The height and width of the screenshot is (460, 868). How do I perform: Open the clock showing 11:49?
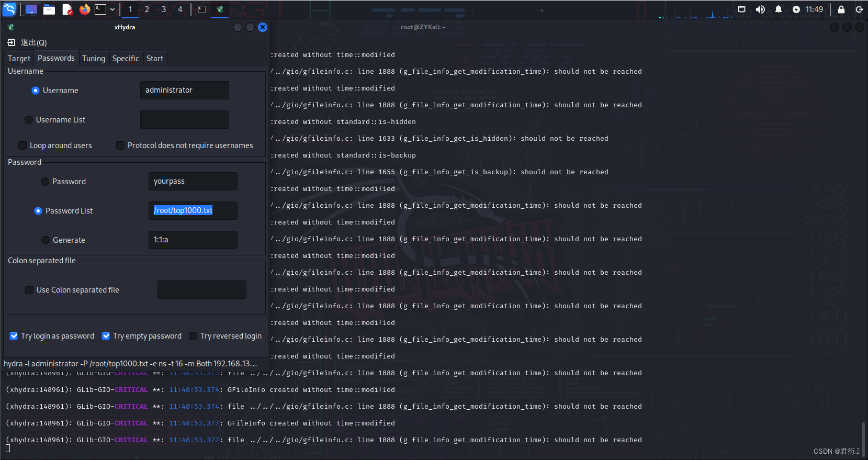814,9
